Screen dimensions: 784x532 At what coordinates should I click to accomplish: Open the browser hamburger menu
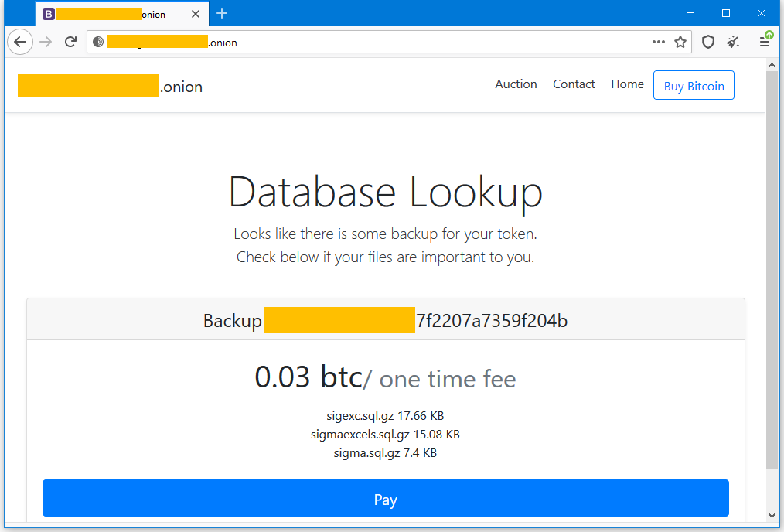point(765,42)
